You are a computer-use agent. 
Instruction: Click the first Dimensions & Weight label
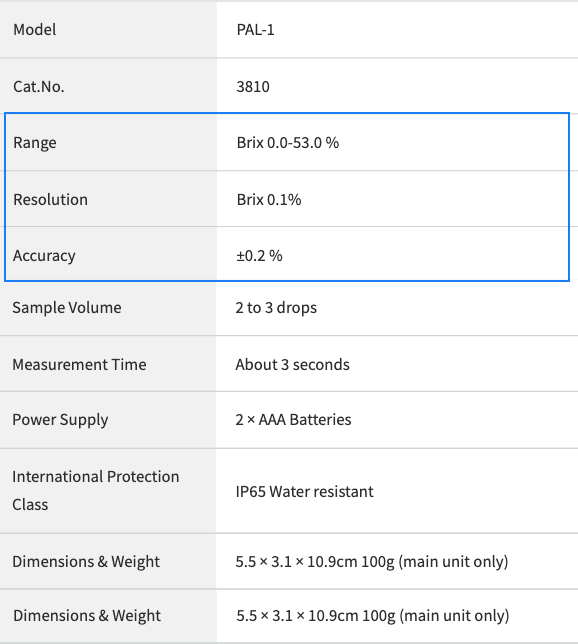pyautogui.click(x=86, y=561)
